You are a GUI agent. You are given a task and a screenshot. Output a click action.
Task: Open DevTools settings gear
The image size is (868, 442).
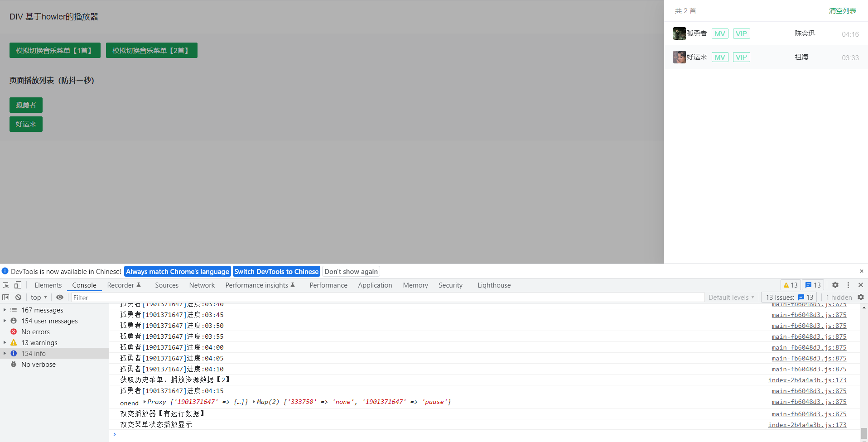(835, 285)
